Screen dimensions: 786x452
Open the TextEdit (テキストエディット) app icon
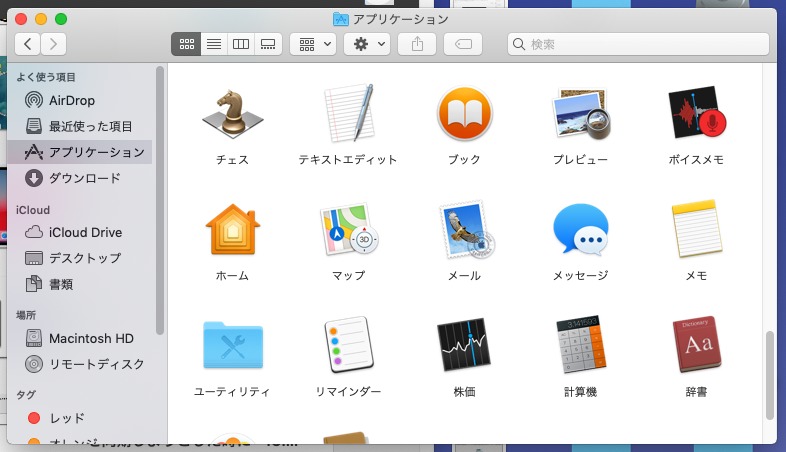348,113
